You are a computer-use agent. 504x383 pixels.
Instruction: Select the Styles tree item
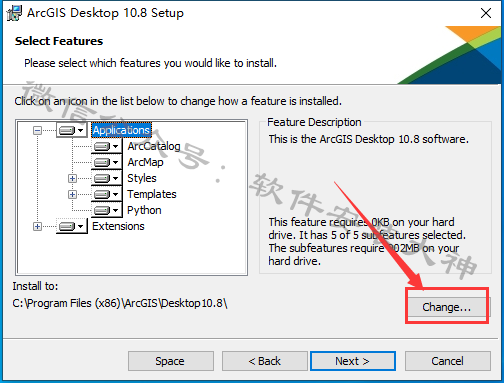pos(142,178)
